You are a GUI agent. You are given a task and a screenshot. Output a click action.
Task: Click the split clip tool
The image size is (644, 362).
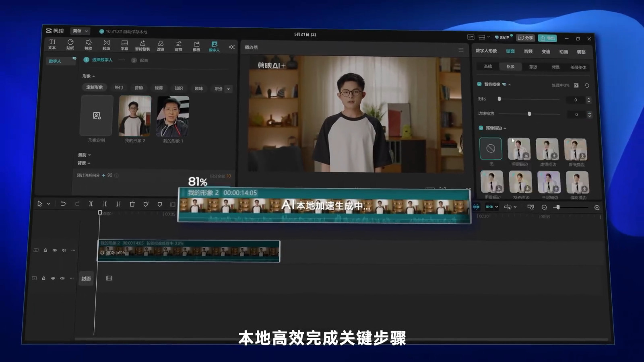coord(91,204)
